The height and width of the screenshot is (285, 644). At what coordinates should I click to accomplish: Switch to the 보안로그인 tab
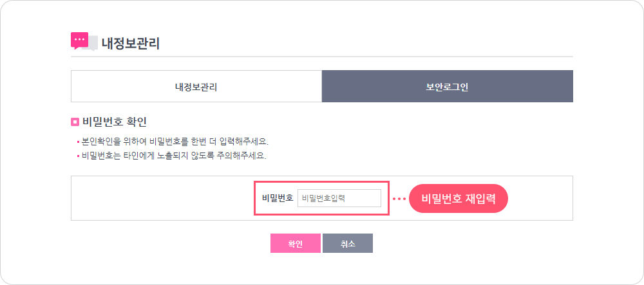(x=448, y=86)
